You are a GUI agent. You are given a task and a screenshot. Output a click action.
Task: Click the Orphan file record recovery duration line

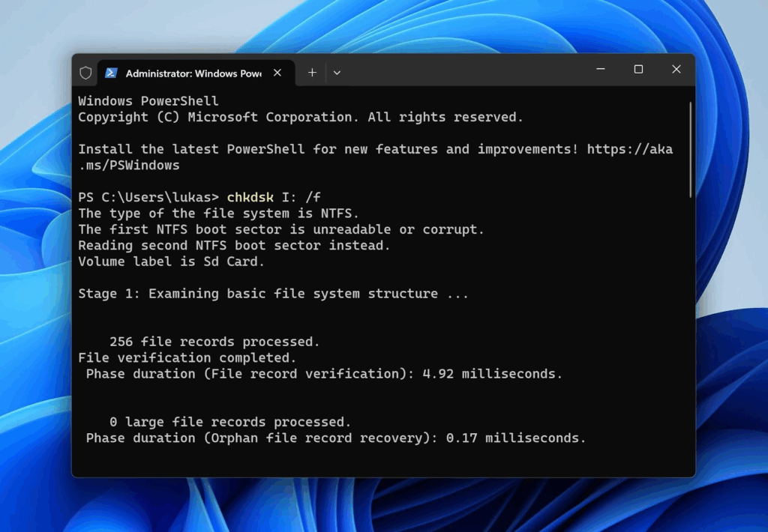[335, 438]
